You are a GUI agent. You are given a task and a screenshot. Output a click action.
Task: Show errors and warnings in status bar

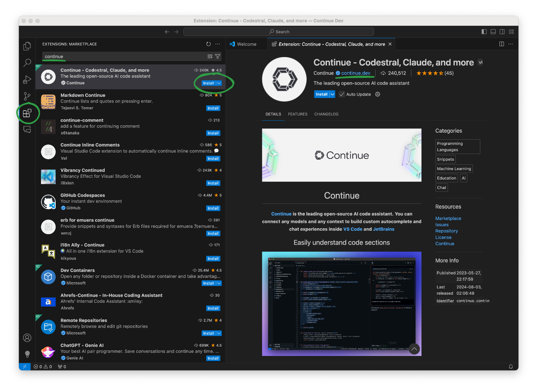tap(43, 366)
